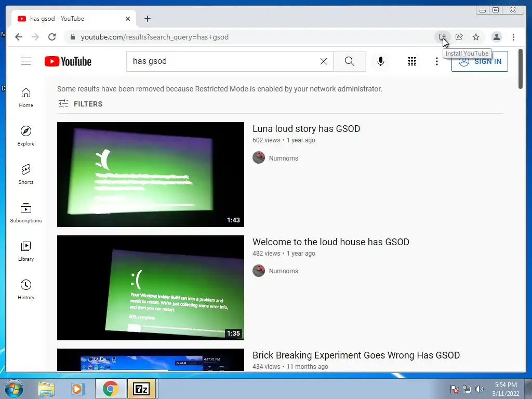The image size is (532, 399).
Task: Bookmark this page with the star icon
Action: click(x=476, y=37)
